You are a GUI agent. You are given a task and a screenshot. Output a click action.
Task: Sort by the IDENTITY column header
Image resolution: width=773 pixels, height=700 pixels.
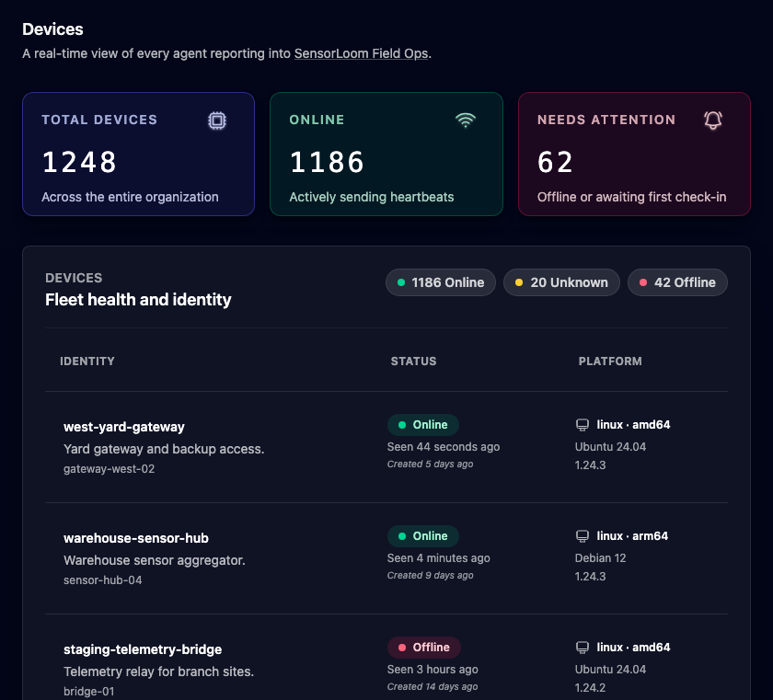pos(87,361)
